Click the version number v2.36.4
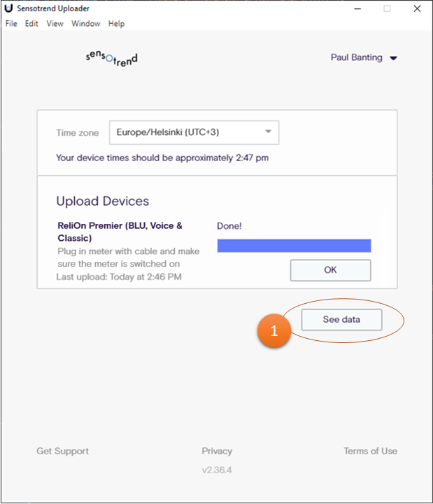Image resolution: width=433 pixels, height=504 pixels. pyautogui.click(x=217, y=470)
